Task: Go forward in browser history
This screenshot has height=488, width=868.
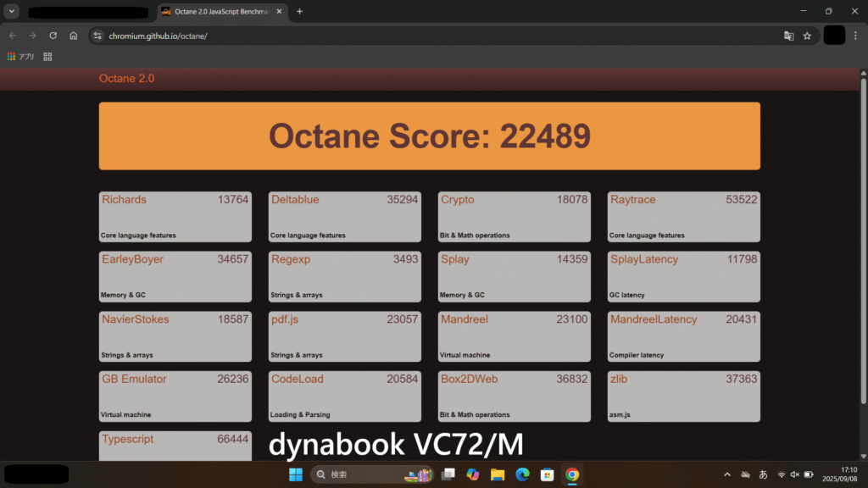Action: [x=33, y=36]
